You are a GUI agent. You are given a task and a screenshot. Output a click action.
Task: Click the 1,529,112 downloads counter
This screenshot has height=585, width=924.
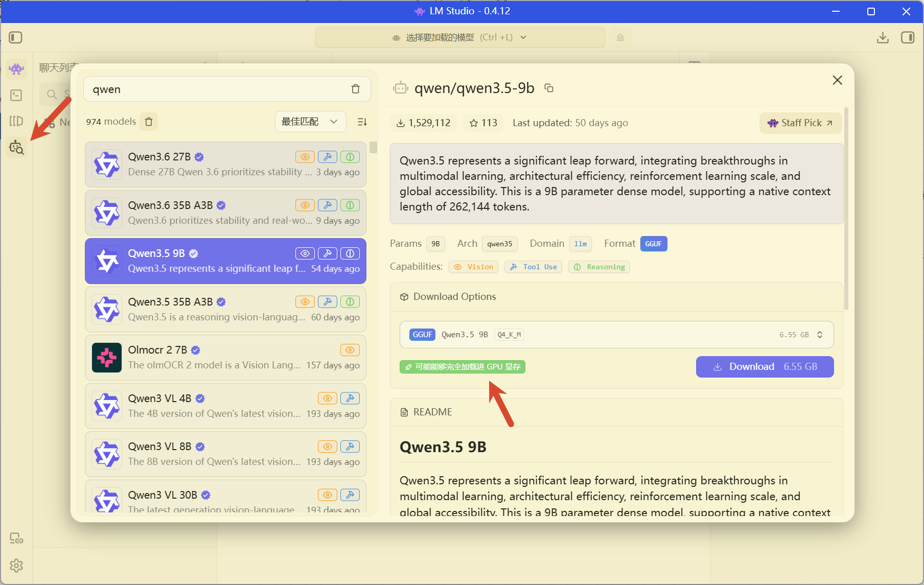point(423,123)
